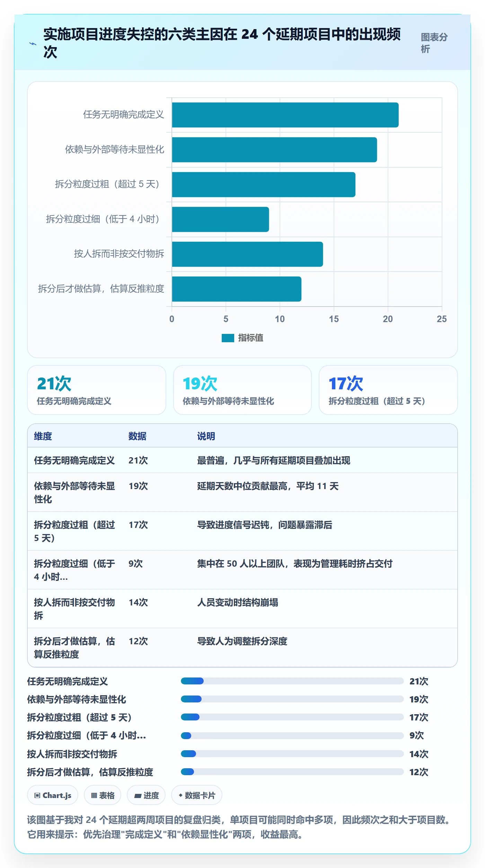Click the 依赖与外部等待未显性化 chart bar
The width and height of the screenshot is (485, 868).
coord(274,150)
